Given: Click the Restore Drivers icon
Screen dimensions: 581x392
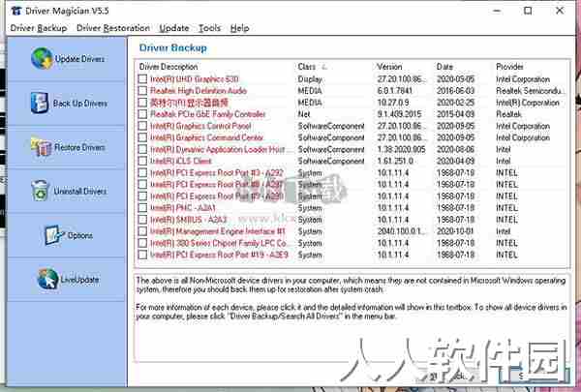Looking at the screenshot, I should pos(41,147).
